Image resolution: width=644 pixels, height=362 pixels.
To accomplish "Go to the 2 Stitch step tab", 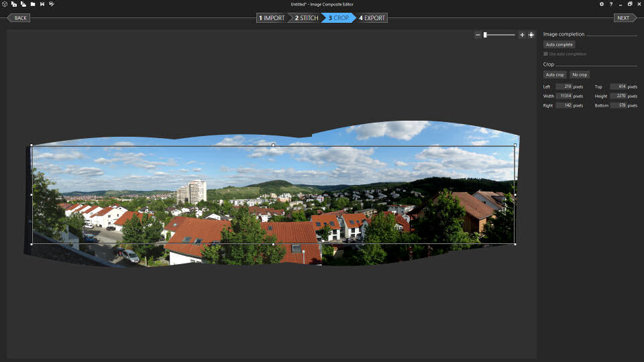I will coord(305,18).
